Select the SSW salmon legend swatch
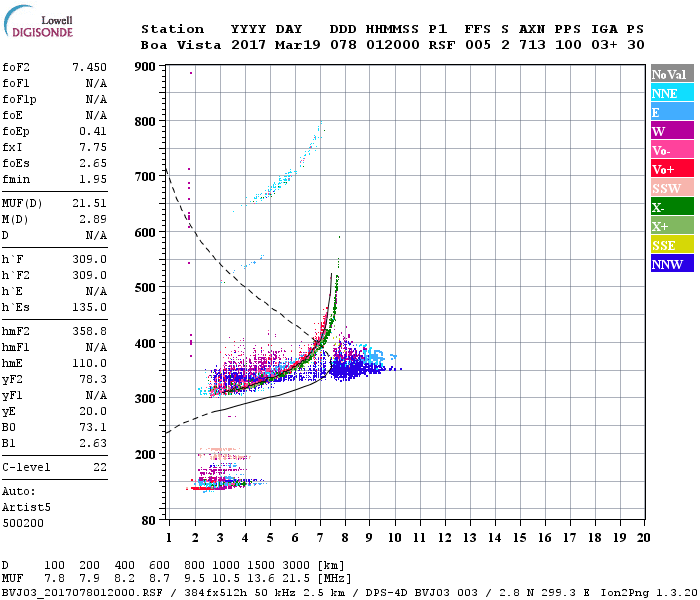Viewport: 700px width, 600px height. click(x=672, y=188)
